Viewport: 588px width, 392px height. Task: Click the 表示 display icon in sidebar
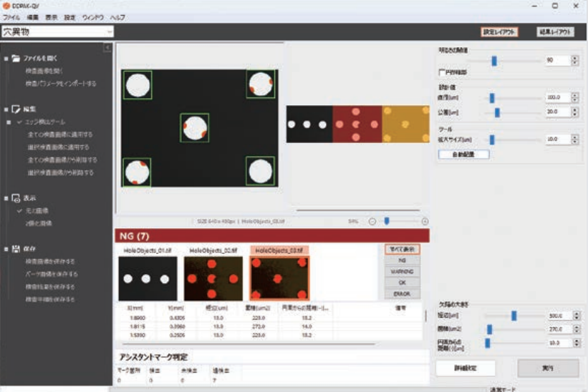[x=16, y=197]
